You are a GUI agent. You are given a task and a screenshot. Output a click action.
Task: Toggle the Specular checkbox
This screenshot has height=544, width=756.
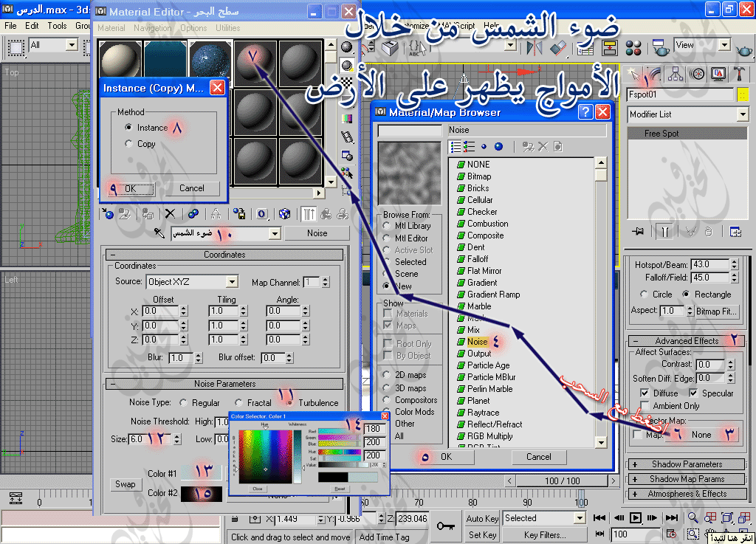pyautogui.click(x=693, y=393)
